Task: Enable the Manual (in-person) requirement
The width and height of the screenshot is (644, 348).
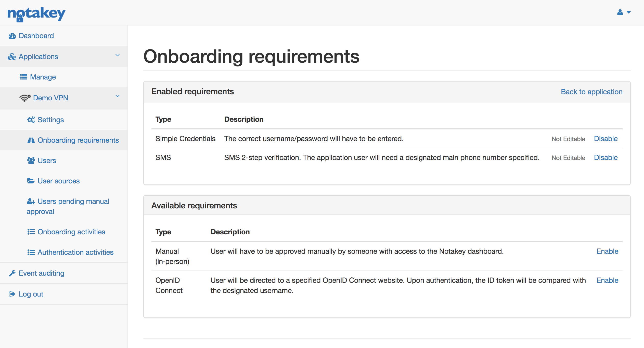Action: click(607, 251)
